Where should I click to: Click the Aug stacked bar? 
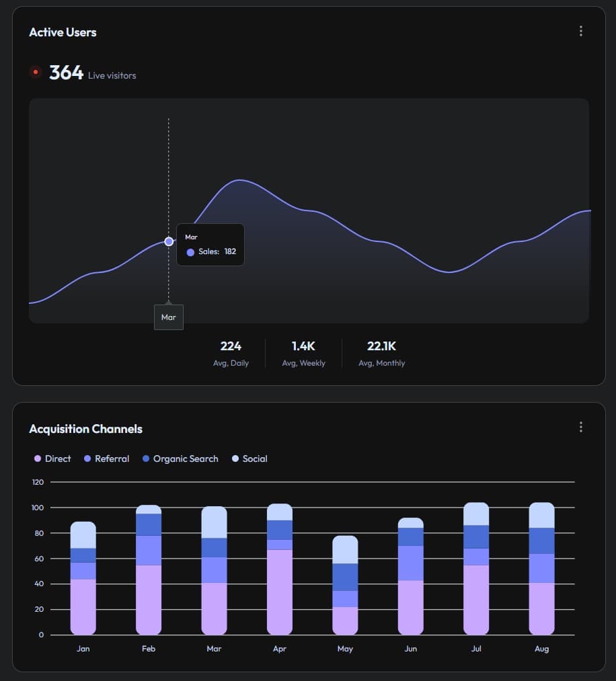[541, 569]
